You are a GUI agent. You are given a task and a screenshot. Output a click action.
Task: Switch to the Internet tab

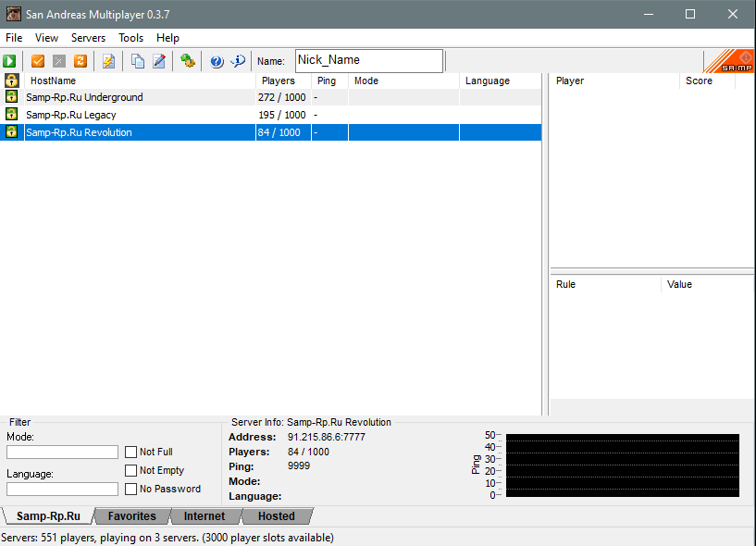pos(204,516)
